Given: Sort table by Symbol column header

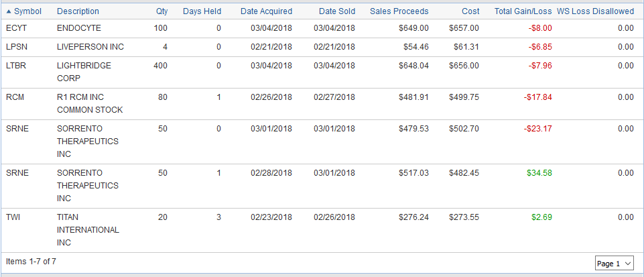Looking at the screenshot, I should pos(27,11).
